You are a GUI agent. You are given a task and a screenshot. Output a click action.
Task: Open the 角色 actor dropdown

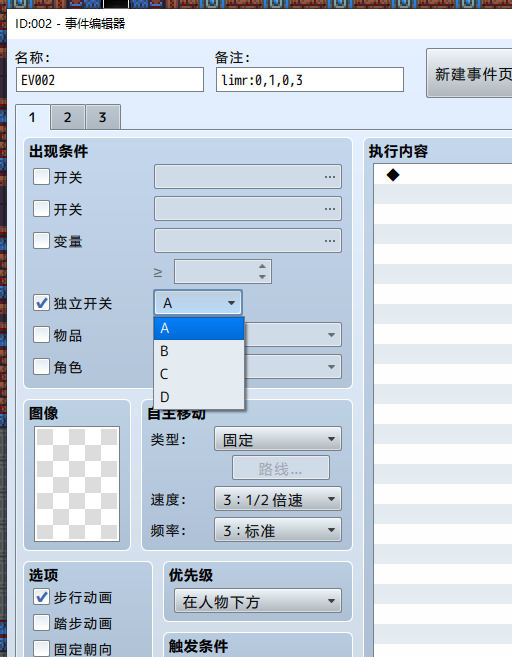(293, 367)
